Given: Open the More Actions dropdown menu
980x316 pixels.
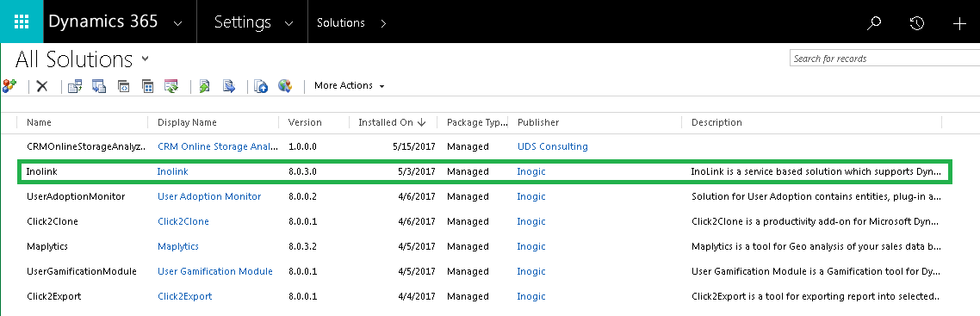Looking at the screenshot, I should 350,85.
